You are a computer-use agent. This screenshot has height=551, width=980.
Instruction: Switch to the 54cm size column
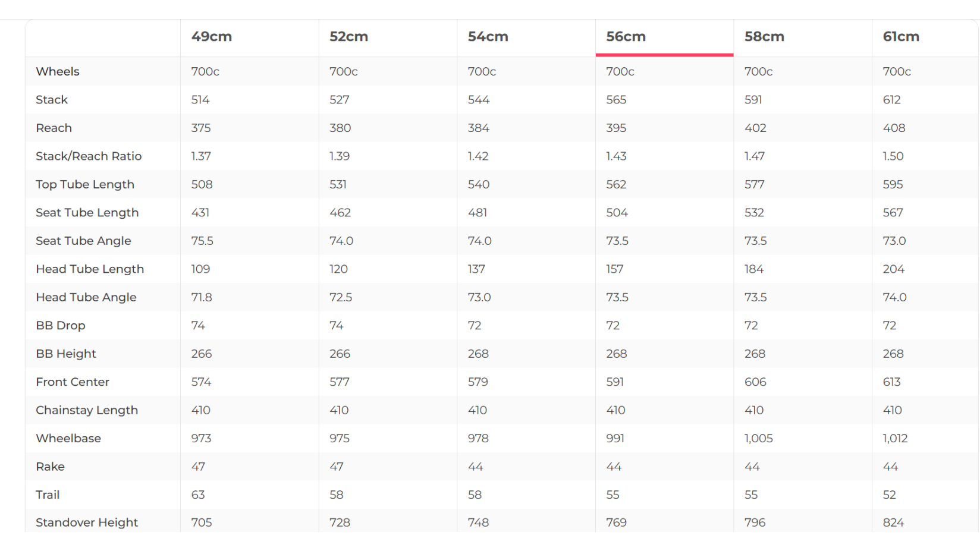[488, 37]
